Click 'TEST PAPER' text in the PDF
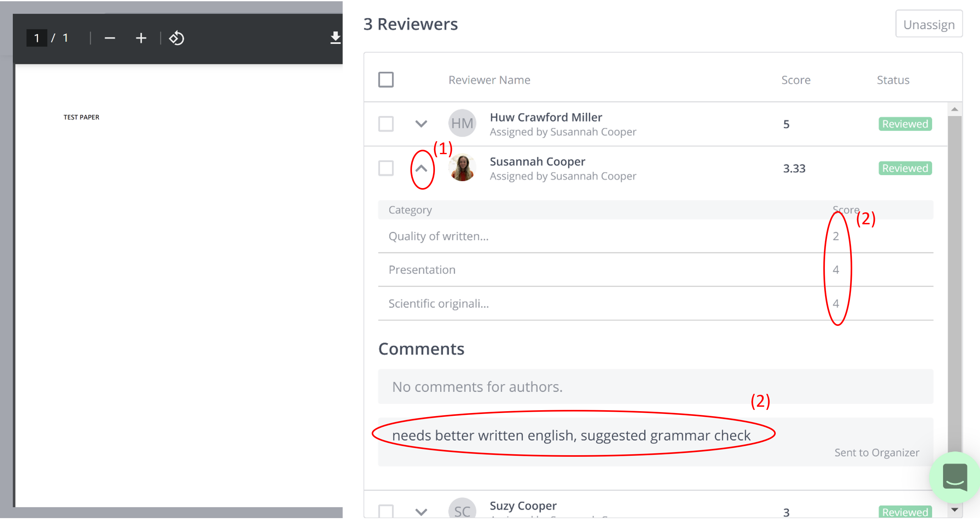 (x=81, y=117)
